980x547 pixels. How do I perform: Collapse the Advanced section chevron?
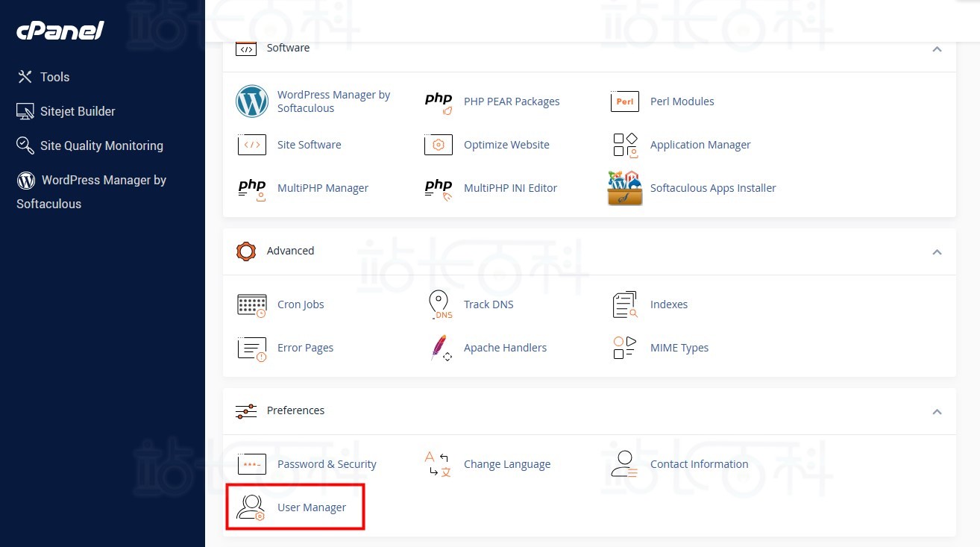point(937,252)
